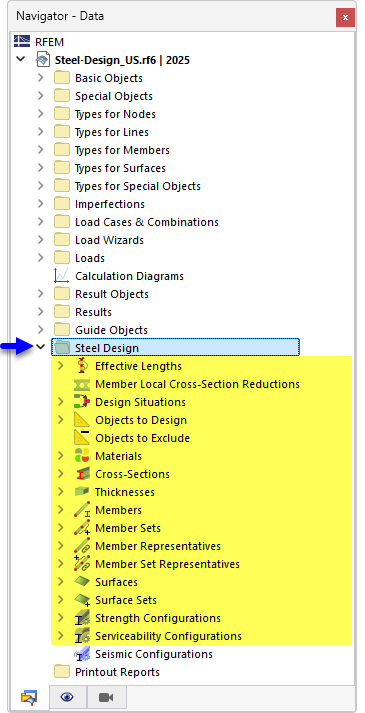The image size is (365, 713).
Task: Expand the Surface Sets node
Action: tap(61, 600)
